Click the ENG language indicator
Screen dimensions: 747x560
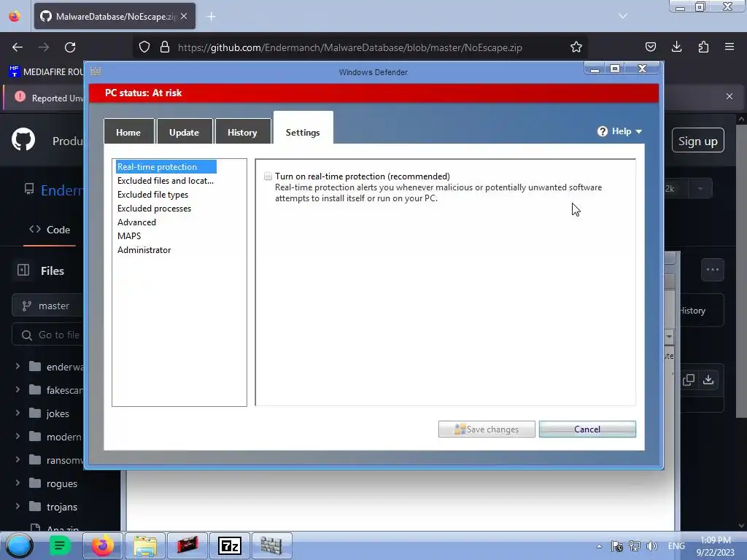[x=676, y=546]
